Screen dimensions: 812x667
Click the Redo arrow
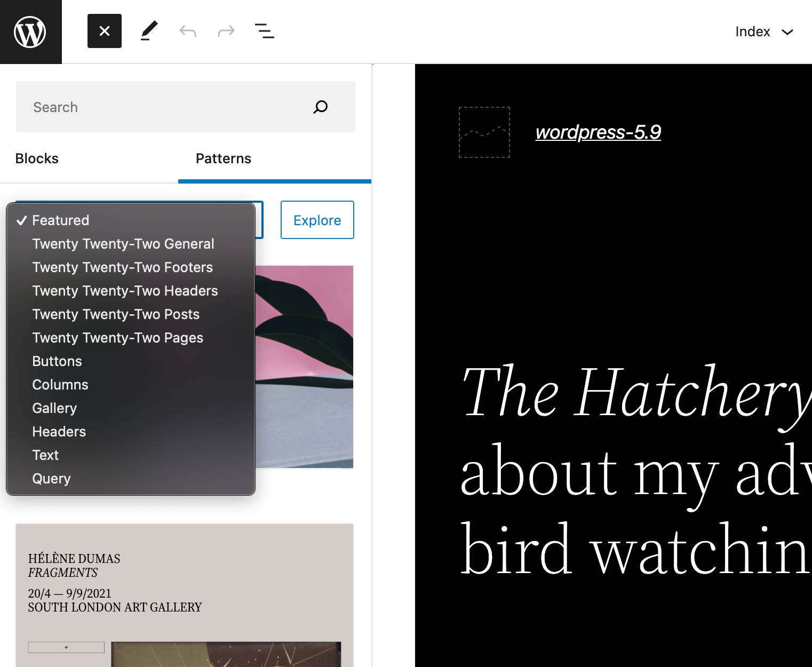[x=226, y=31]
